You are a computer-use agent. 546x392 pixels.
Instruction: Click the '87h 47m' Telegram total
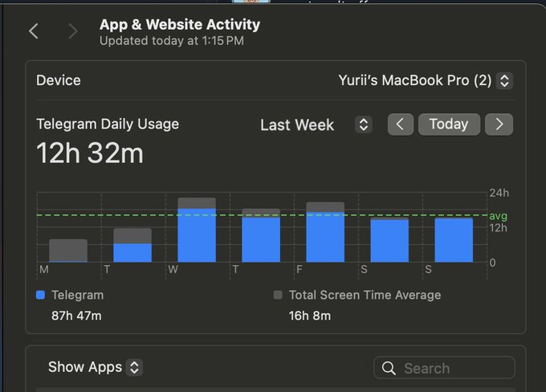pos(76,316)
